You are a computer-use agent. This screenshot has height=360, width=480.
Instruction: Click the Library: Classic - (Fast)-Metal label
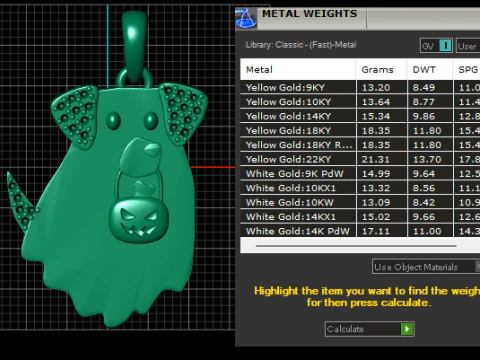[301, 45]
